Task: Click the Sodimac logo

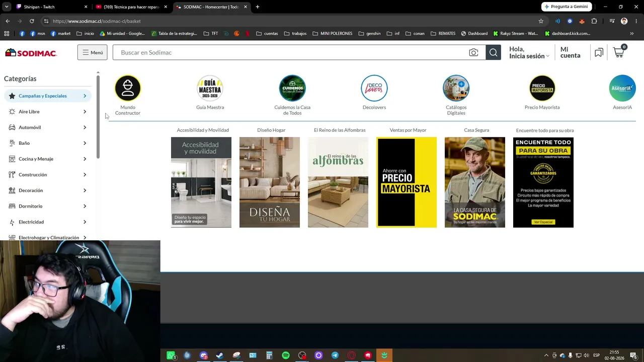Action: coord(31,53)
